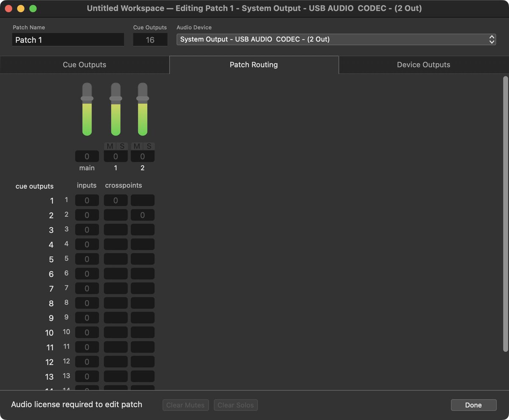Click input level field for cue output 12

pos(87,362)
